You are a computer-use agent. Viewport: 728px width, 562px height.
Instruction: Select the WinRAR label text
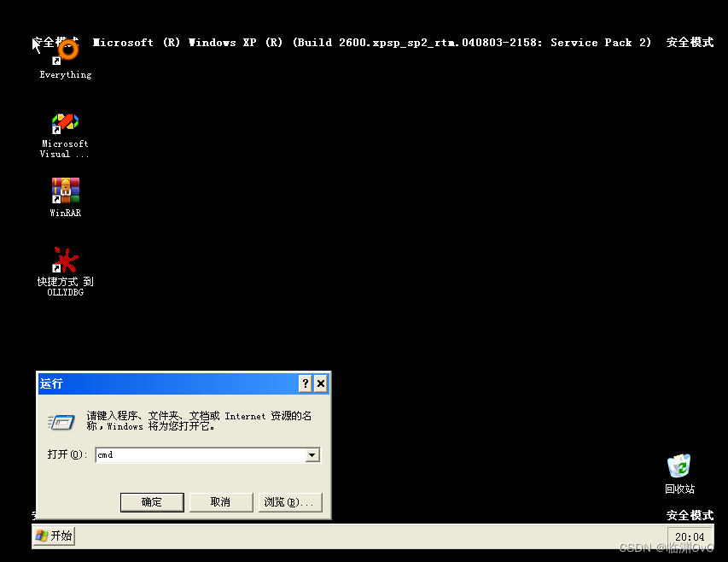pos(66,214)
